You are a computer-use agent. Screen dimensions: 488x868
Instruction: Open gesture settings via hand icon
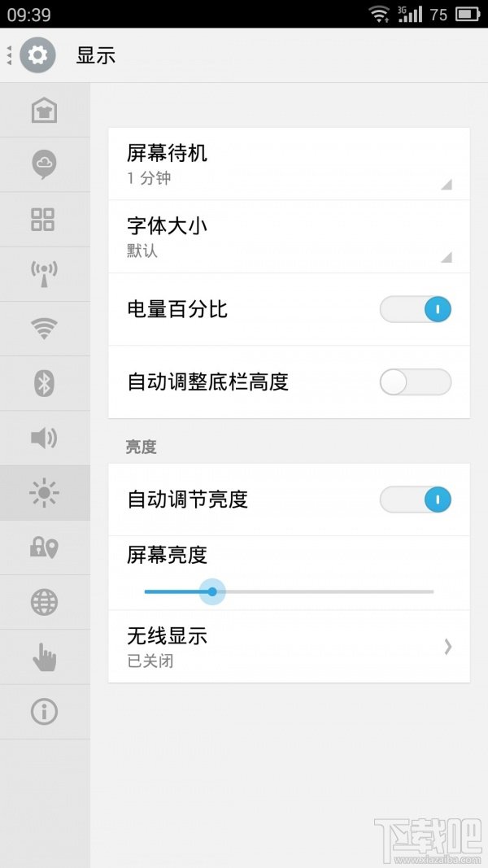click(45, 656)
